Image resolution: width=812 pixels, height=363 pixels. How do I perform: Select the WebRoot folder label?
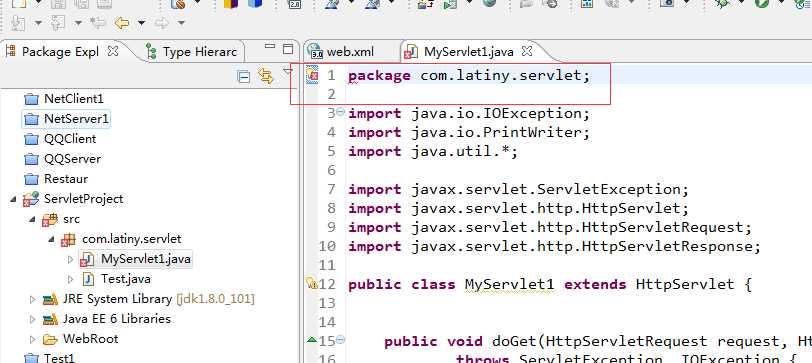point(91,339)
